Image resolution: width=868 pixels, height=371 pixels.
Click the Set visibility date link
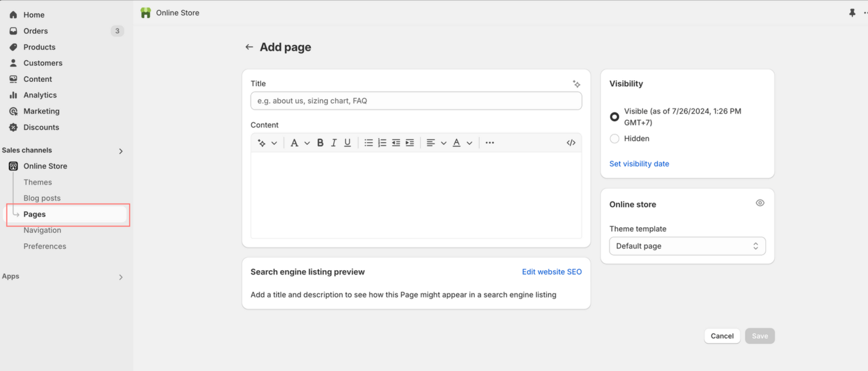[x=639, y=164]
